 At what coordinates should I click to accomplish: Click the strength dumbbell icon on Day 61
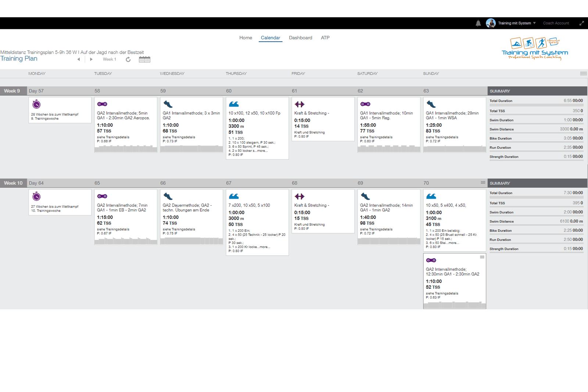tap(300, 104)
